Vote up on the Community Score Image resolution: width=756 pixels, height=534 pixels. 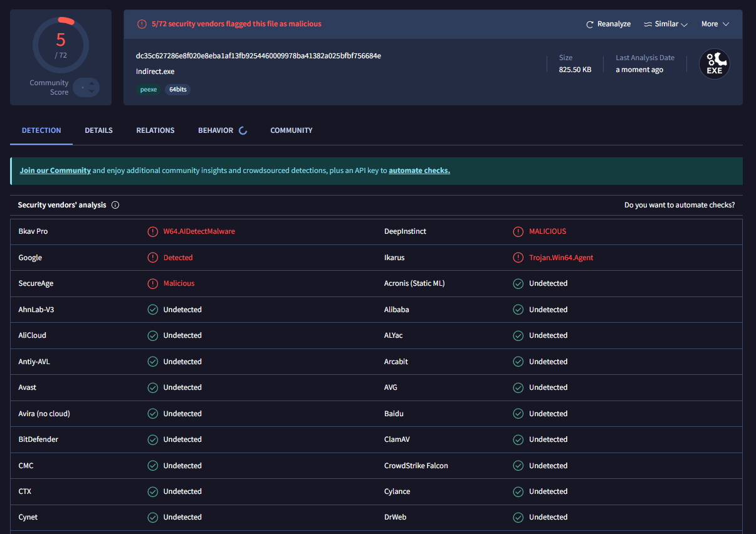[x=92, y=83]
